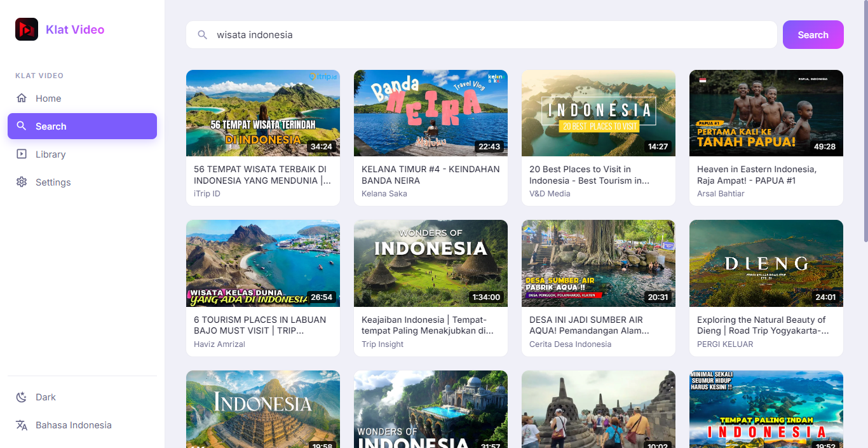
Task: Click title '6 TOURISM PLACES IN LABUAN BAJO'
Action: [260, 325]
